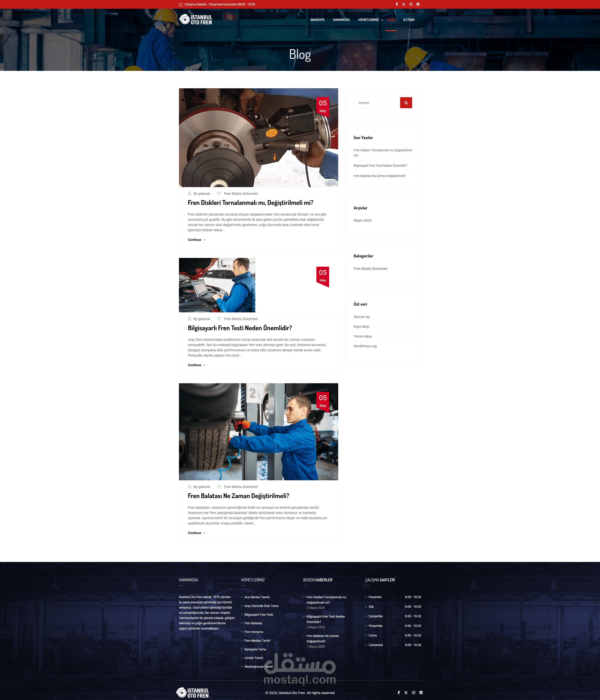
Task: Go to Anasayfa menu item
Action: pyautogui.click(x=317, y=20)
